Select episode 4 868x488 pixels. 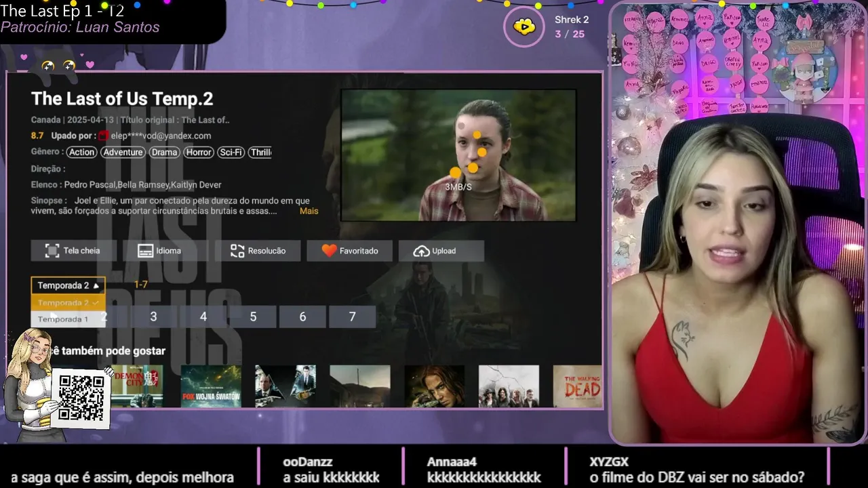point(203,317)
